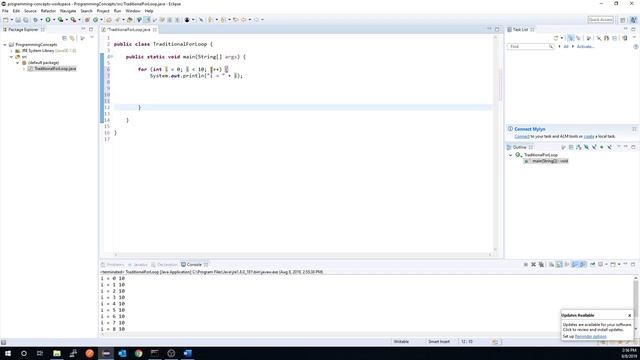Open the Run button dropdown arrow
This screenshot has height=360, width=640.
(x=53, y=20)
